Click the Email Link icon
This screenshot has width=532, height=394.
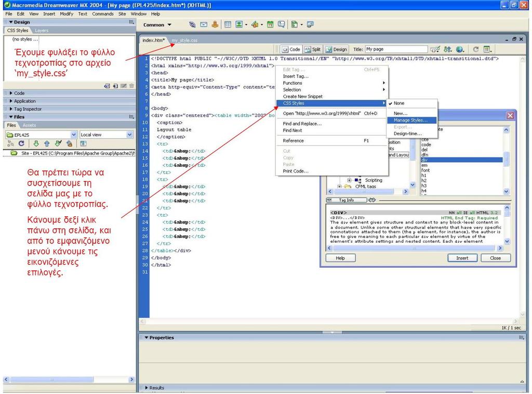[204, 24]
